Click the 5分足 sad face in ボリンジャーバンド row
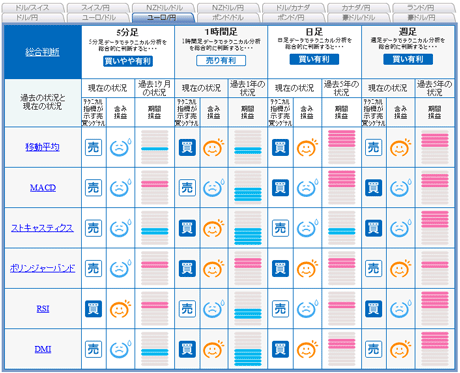The height and width of the screenshot is (373, 460). [120, 268]
